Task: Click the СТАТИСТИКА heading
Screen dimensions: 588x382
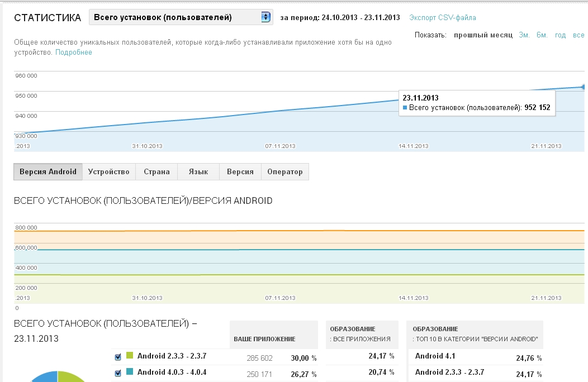Action: [48, 18]
